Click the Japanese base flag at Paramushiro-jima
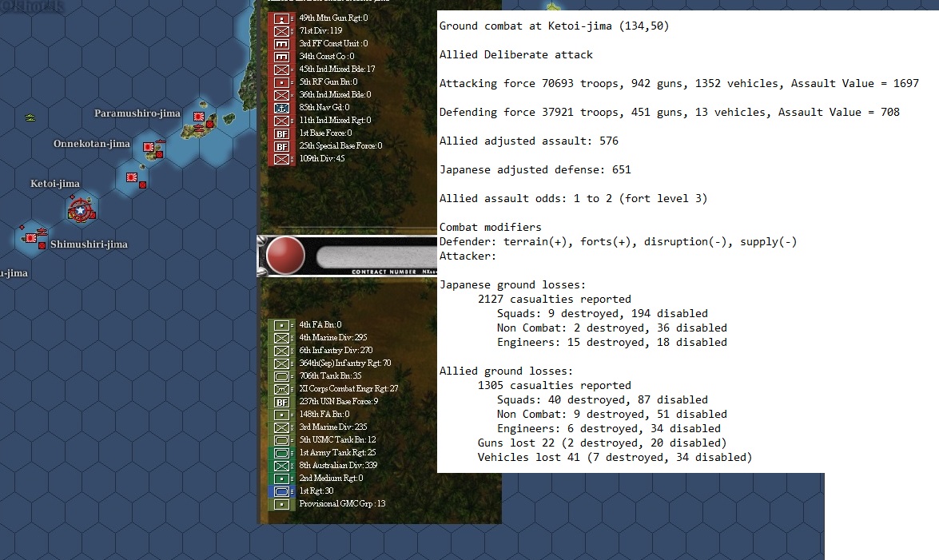The width and height of the screenshot is (939, 560). [x=198, y=116]
